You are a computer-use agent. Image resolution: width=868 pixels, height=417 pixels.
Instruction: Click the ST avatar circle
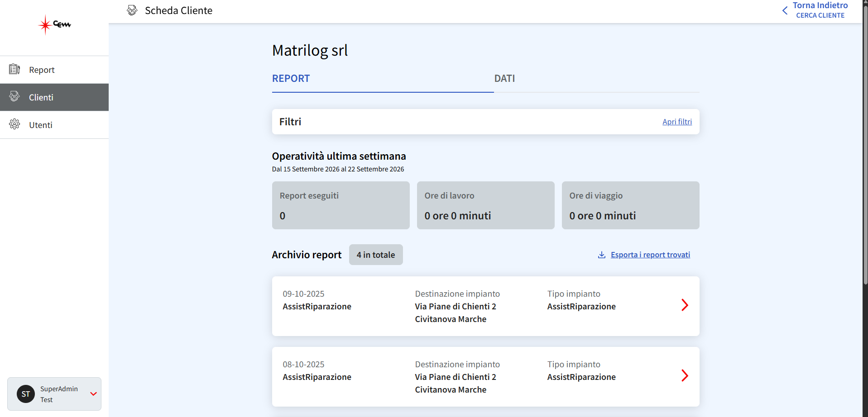26,394
